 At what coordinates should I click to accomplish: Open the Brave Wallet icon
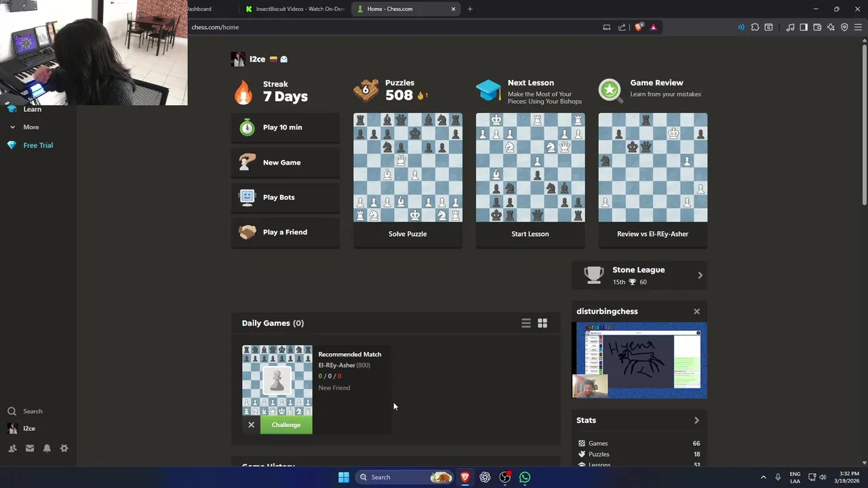tap(817, 27)
